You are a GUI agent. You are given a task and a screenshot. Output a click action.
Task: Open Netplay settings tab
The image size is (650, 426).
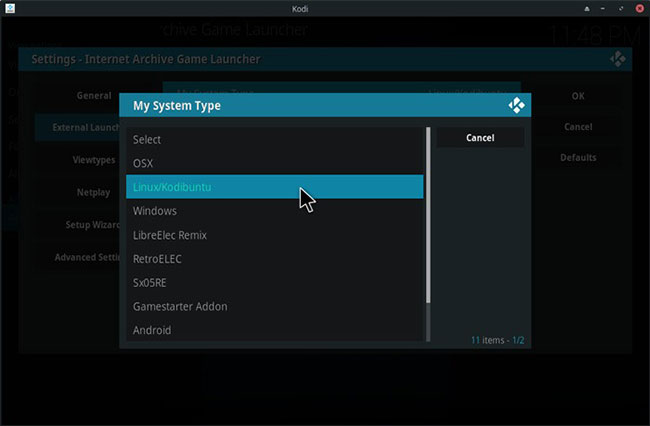93,192
